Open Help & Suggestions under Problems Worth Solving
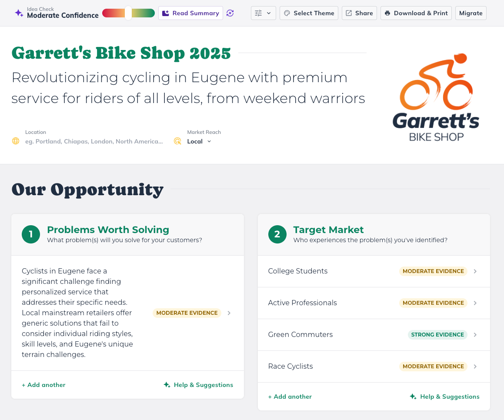504x420 pixels. (198, 385)
